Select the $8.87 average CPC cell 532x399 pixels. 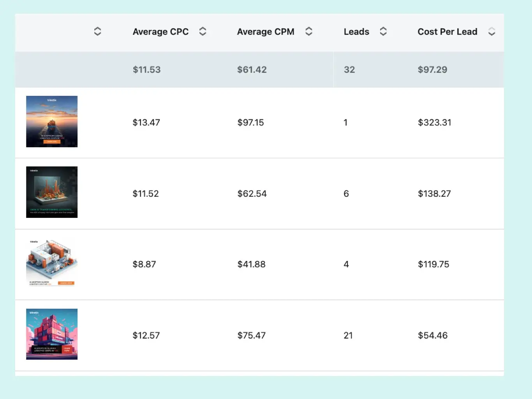(x=144, y=264)
